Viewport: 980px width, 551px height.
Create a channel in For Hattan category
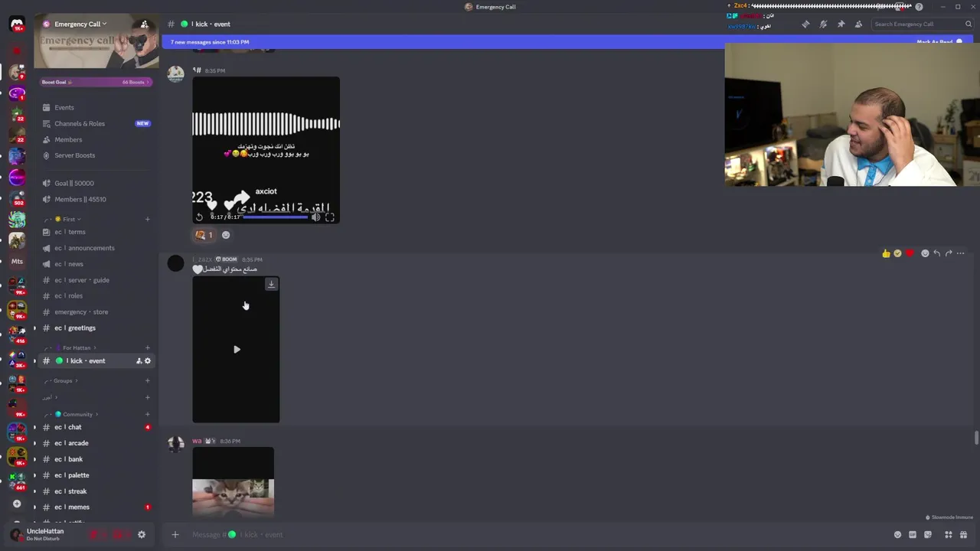(x=148, y=347)
